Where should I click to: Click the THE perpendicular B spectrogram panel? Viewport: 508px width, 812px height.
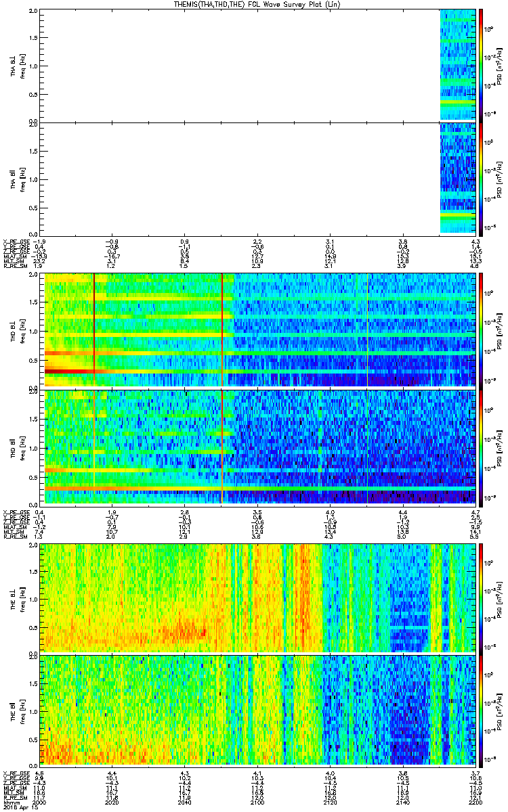click(x=258, y=598)
